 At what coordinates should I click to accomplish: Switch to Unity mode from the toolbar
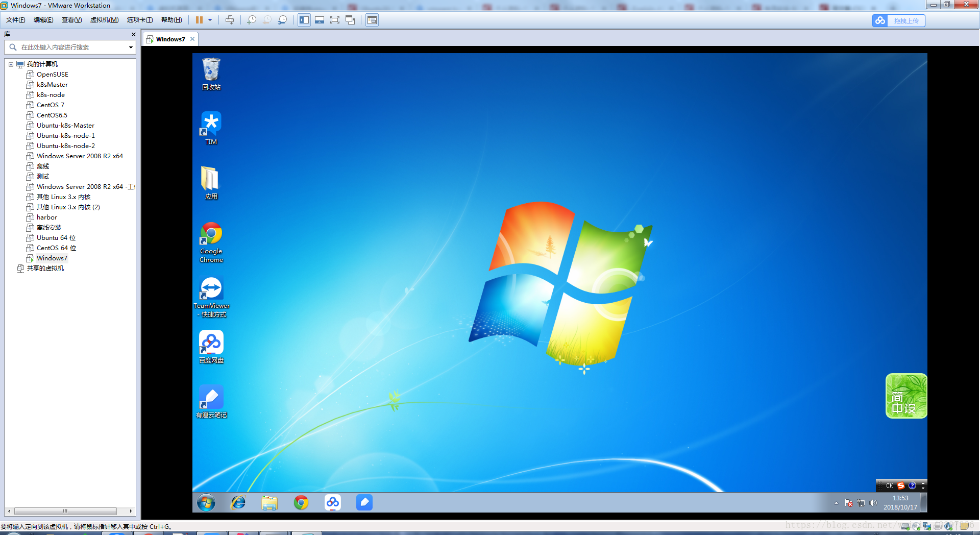(350, 20)
